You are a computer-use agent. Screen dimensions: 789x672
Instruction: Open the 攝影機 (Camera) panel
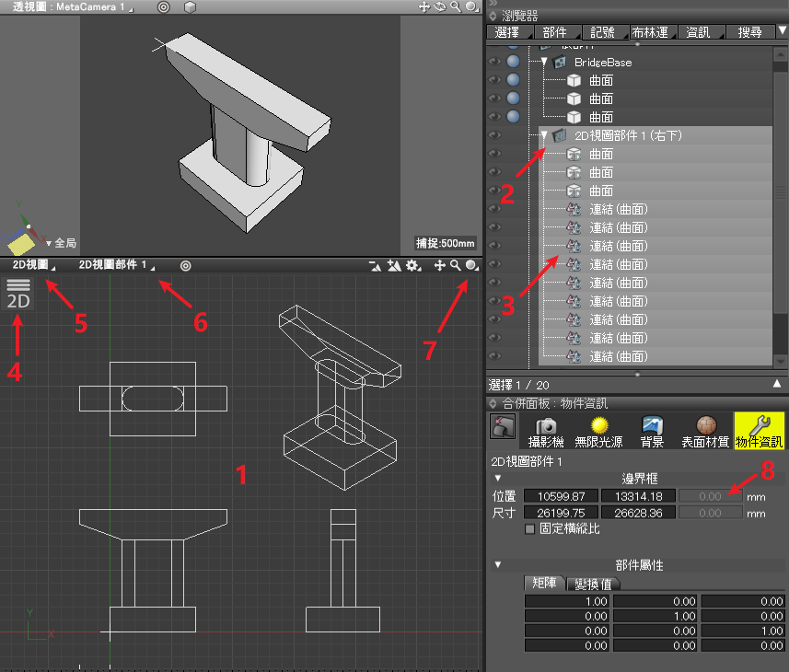pos(546,431)
